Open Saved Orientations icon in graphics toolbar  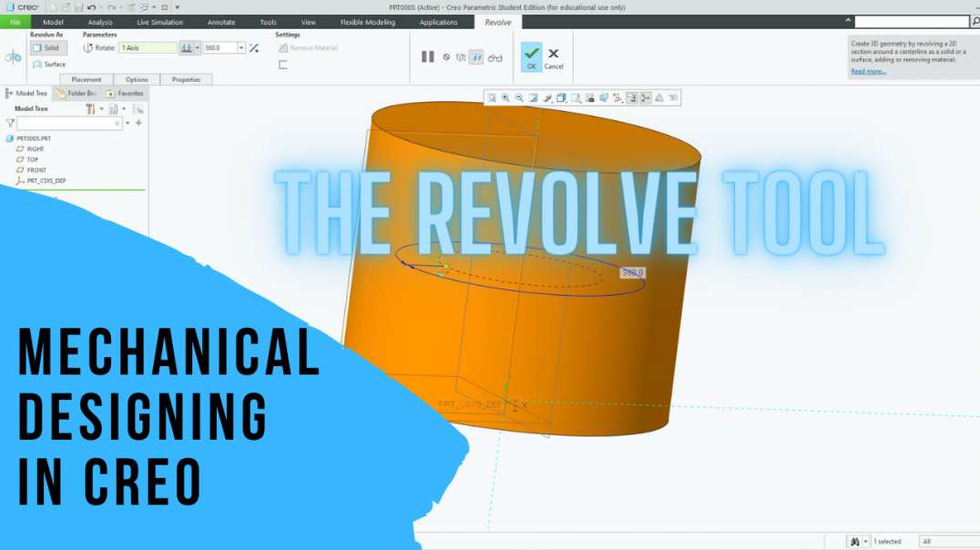576,98
